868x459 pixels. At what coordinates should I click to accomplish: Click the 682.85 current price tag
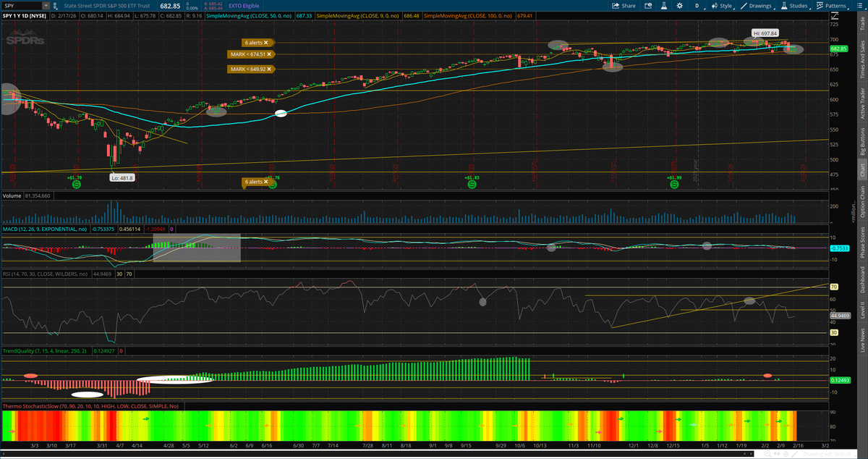tap(838, 49)
